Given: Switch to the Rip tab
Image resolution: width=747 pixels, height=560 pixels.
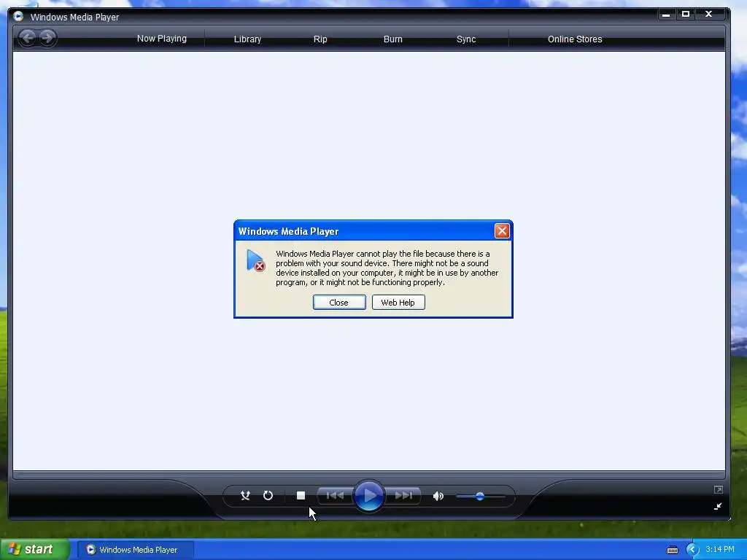Looking at the screenshot, I should (x=320, y=39).
